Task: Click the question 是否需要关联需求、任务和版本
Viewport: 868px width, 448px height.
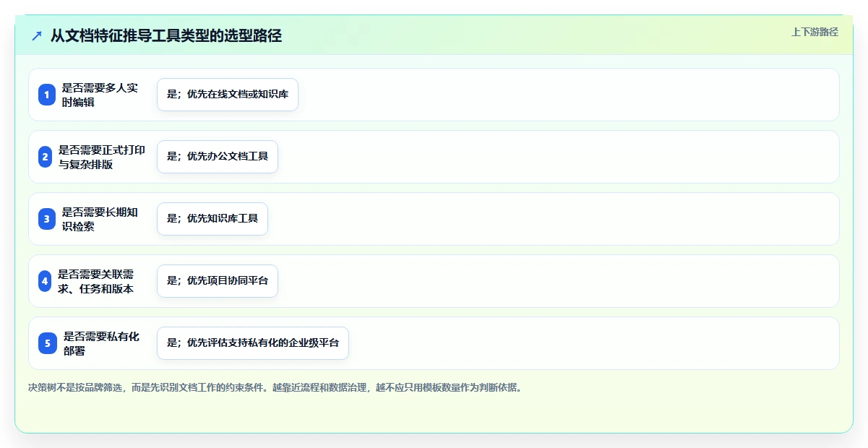Action: pyautogui.click(x=96, y=281)
